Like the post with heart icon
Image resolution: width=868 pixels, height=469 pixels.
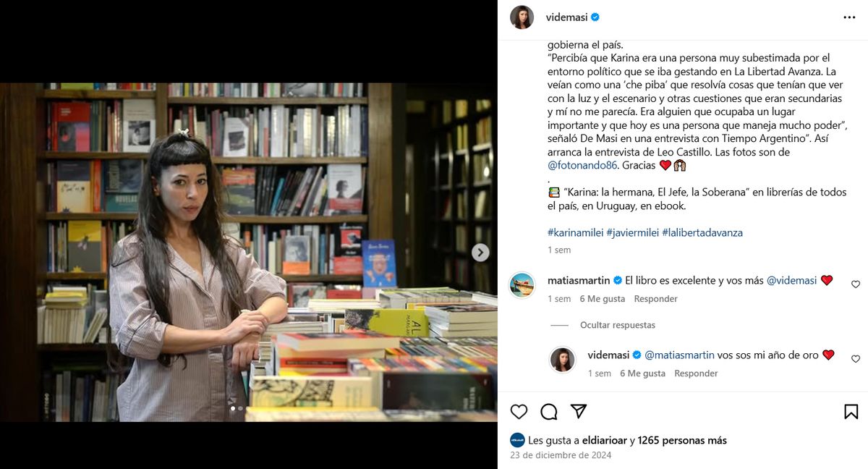(x=519, y=412)
